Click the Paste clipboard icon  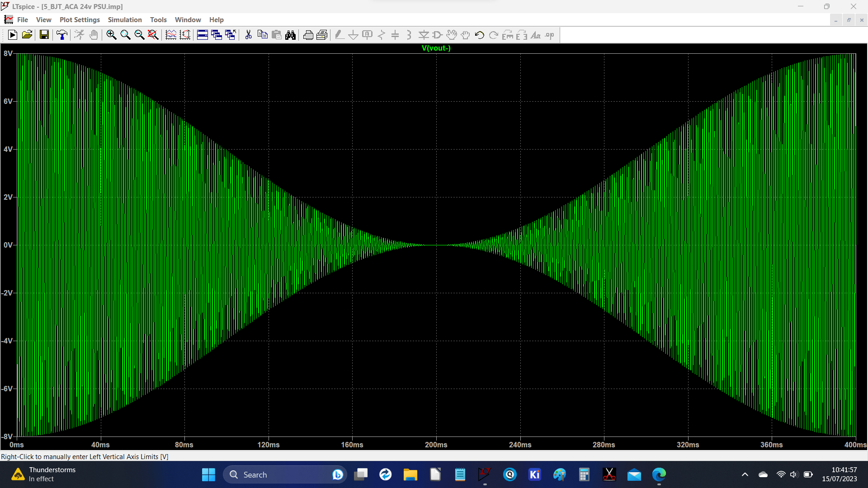pos(276,35)
